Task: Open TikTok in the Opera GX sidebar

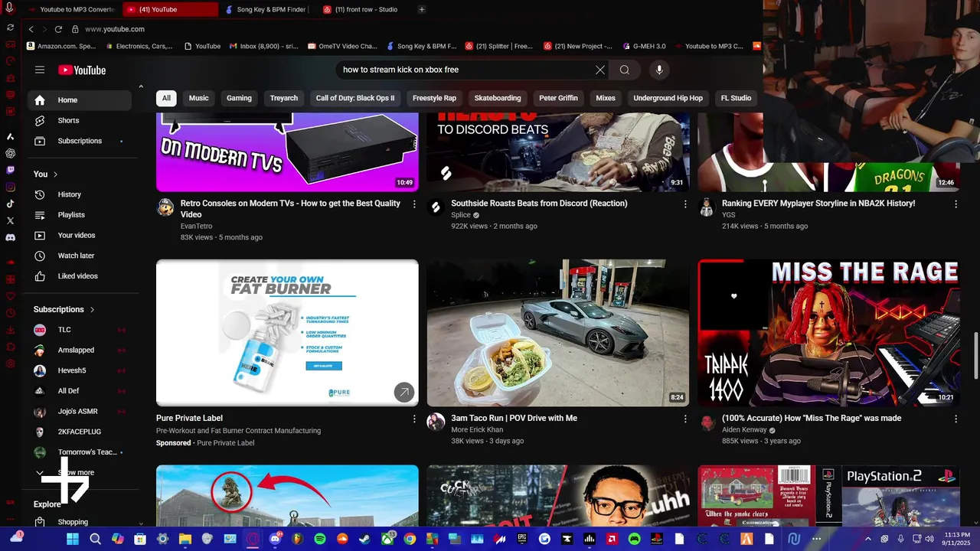Action: [10, 204]
